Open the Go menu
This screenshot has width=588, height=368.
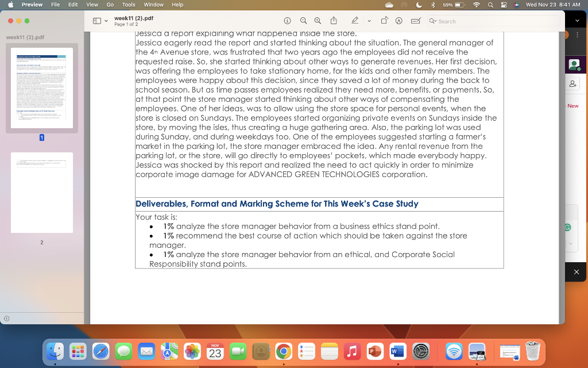coord(110,5)
